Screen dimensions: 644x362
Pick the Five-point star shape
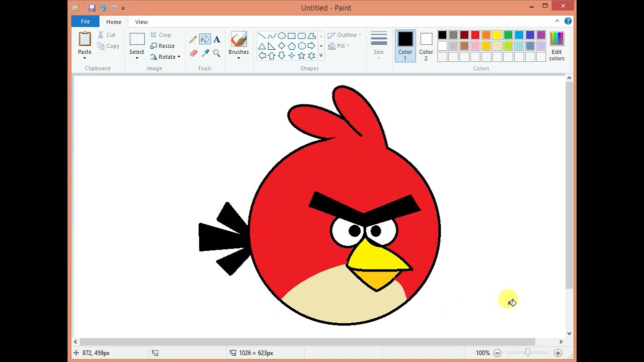click(302, 56)
